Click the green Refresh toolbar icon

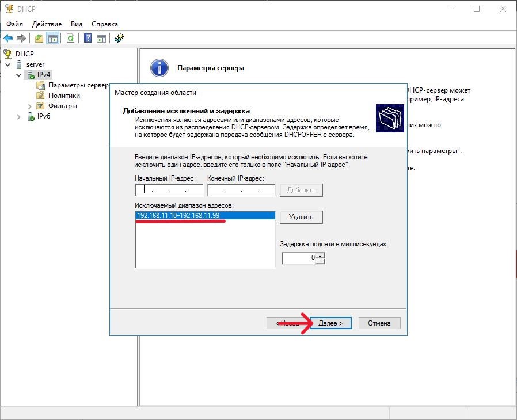[x=70, y=39]
